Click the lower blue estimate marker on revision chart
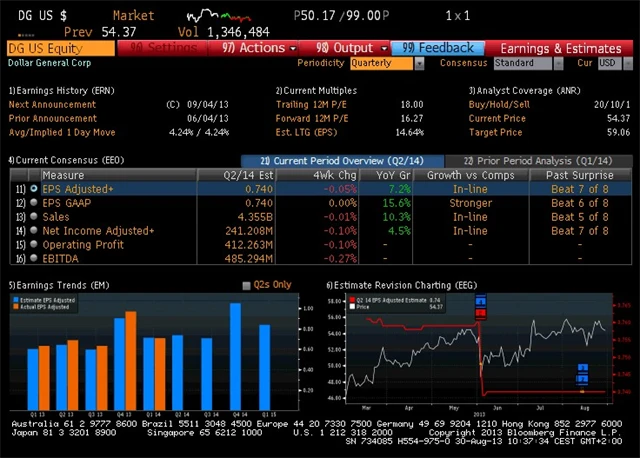Viewport: 640px width, 458px height. pyautogui.click(x=584, y=374)
